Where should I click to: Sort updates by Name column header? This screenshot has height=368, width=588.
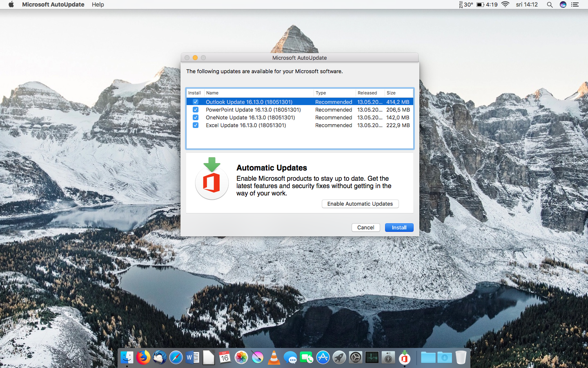259,93
